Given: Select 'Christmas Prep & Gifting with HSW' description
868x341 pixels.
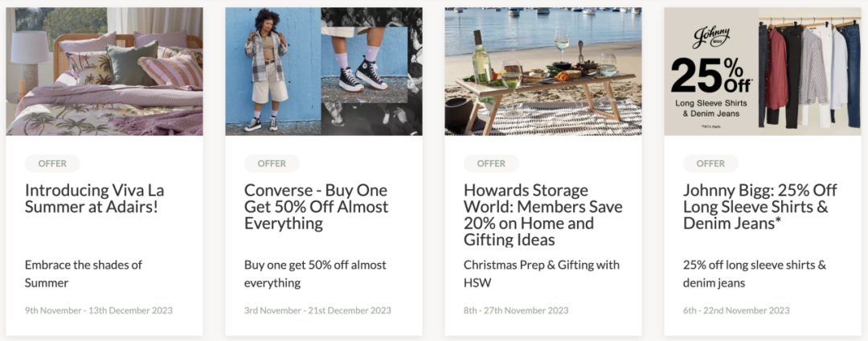Looking at the screenshot, I should tap(542, 274).
